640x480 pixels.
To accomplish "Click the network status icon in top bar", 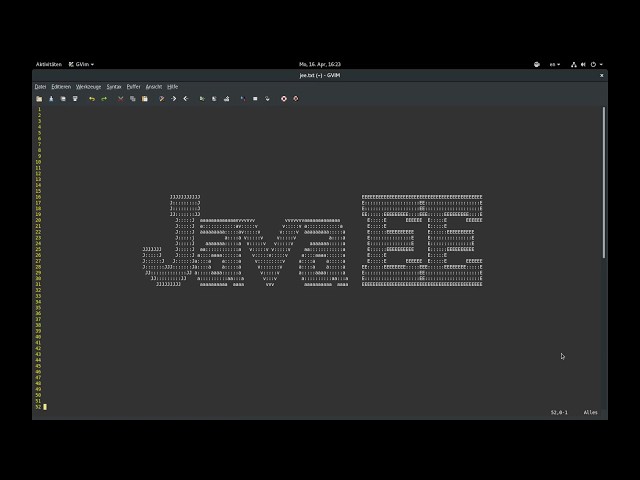I will (x=573, y=64).
